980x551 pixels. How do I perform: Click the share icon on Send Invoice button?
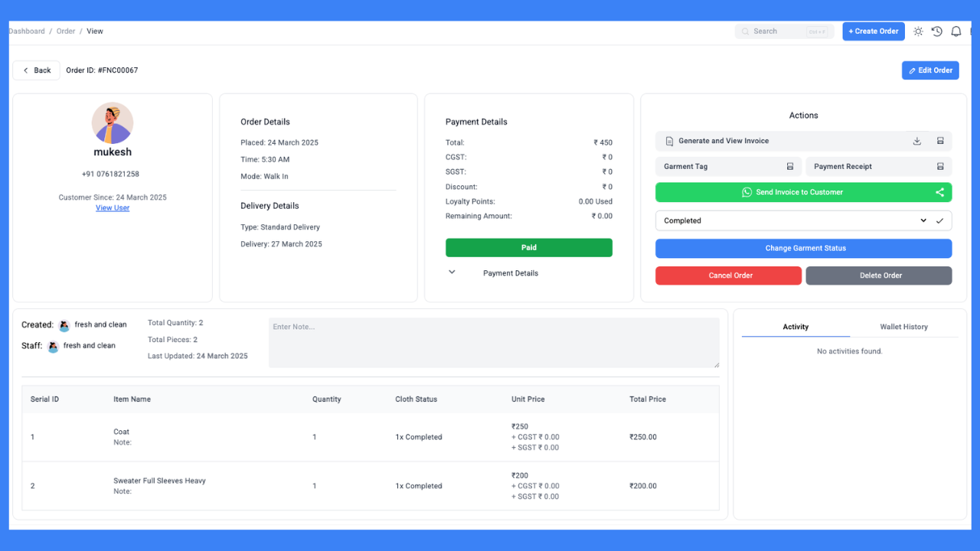[939, 192]
